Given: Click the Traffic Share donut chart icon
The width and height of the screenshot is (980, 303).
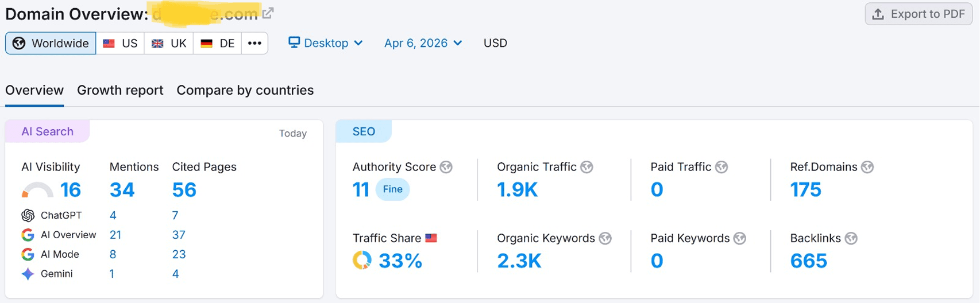Looking at the screenshot, I should (x=362, y=260).
